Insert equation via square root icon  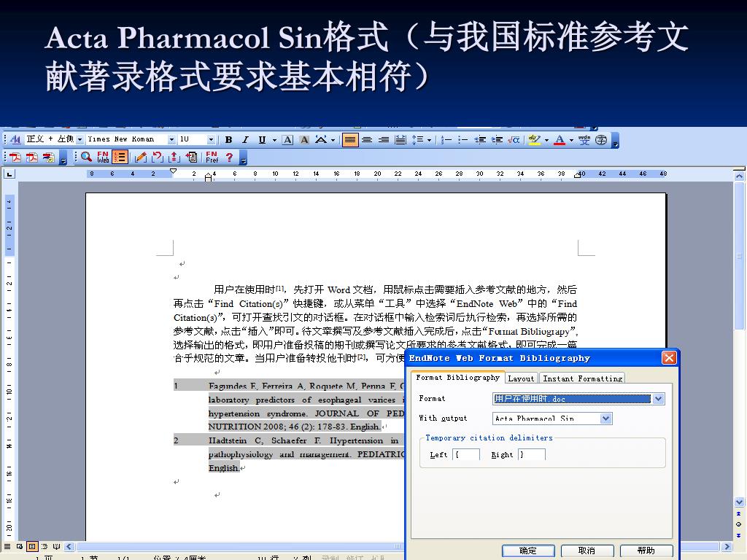(514, 139)
